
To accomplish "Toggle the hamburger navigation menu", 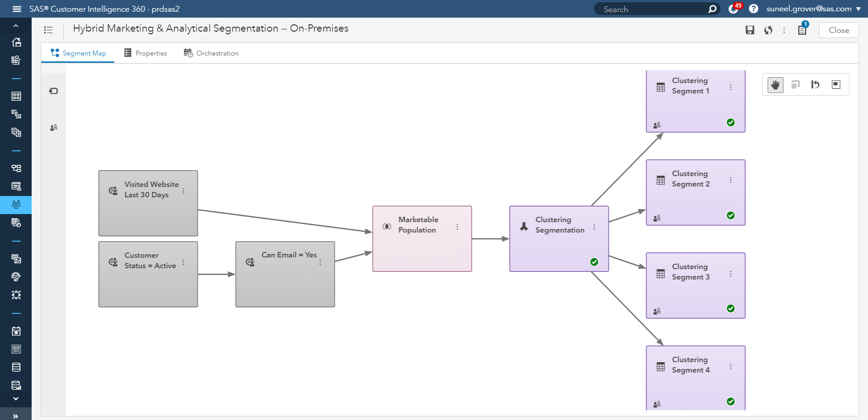I will 17,9.
